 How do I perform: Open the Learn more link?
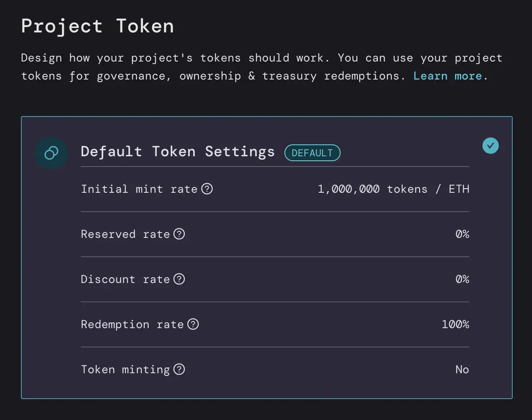[x=447, y=76]
